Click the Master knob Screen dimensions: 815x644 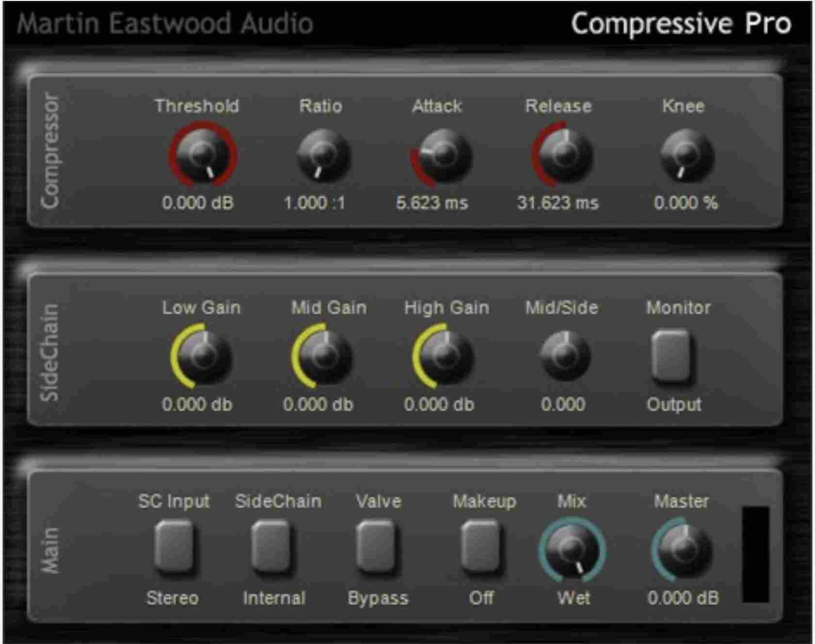(x=682, y=550)
